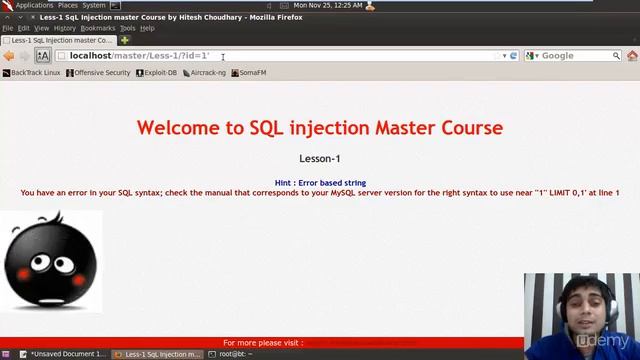The width and height of the screenshot is (640, 360).
Task: Open the File menu
Action: (7, 28)
